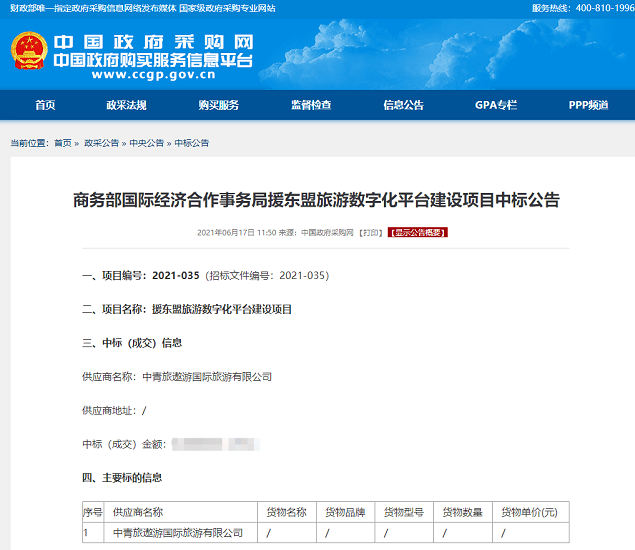Click the announcement title heading
The width and height of the screenshot is (635, 550).
pos(317,200)
